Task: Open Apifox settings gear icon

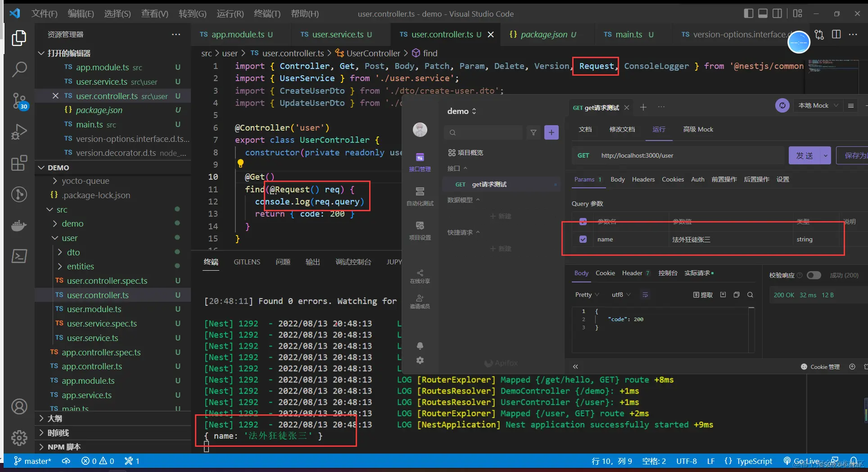Action: click(420, 360)
